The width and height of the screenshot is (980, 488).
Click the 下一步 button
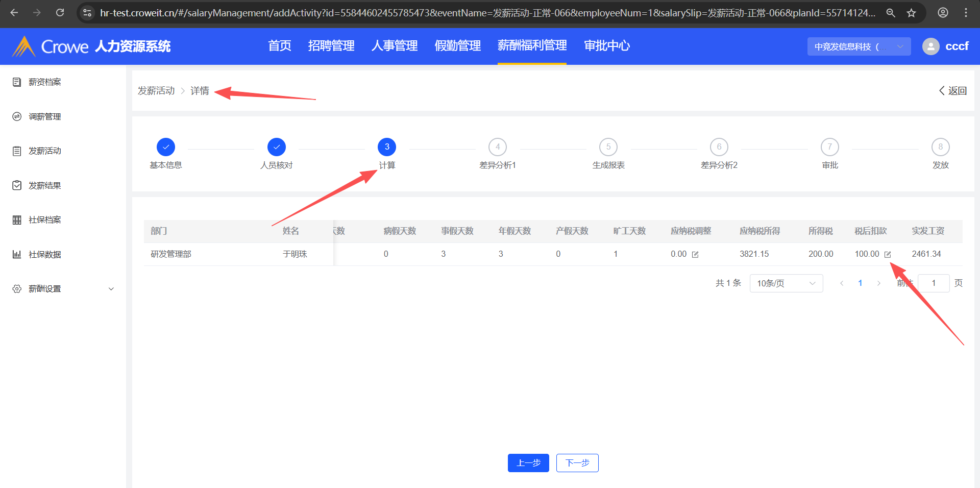pos(577,463)
